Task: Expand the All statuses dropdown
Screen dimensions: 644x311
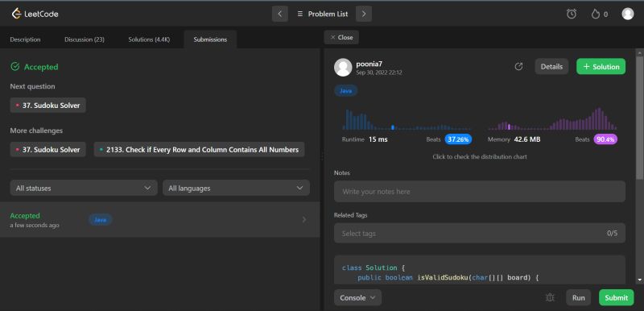Action: tap(84, 188)
